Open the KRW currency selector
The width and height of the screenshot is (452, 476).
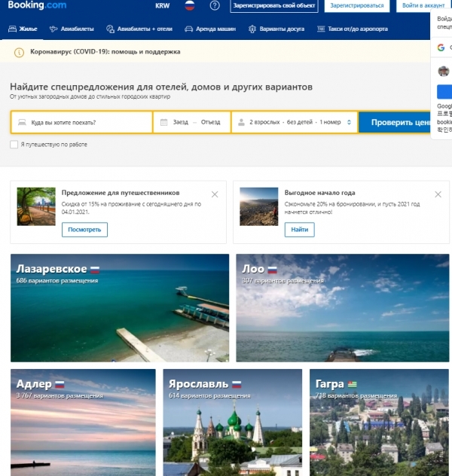click(163, 5)
